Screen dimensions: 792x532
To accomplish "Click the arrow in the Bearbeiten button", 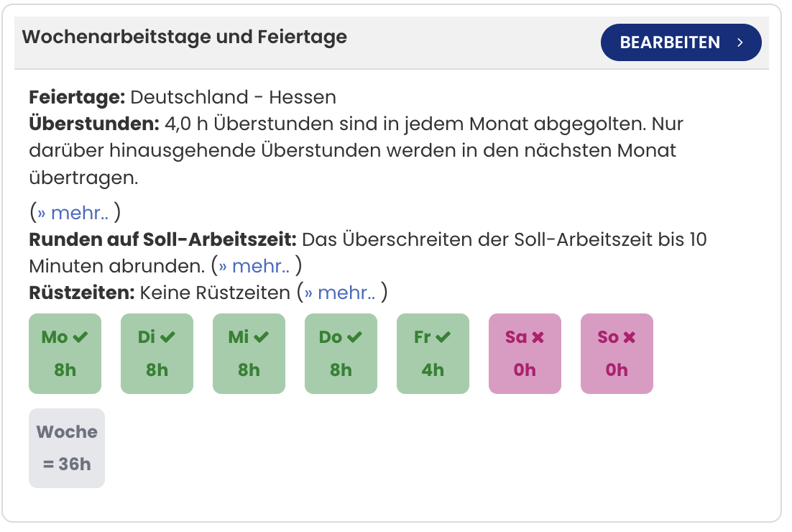I will 740,42.
